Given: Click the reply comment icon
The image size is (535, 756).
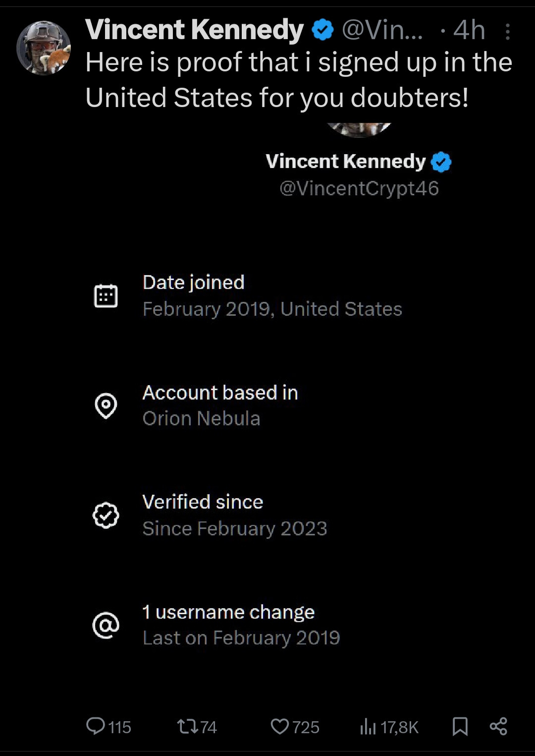Looking at the screenshot, I should click(95, 726).
